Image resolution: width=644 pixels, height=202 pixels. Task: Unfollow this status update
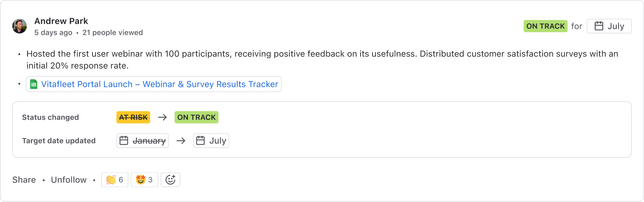(69, 180)
